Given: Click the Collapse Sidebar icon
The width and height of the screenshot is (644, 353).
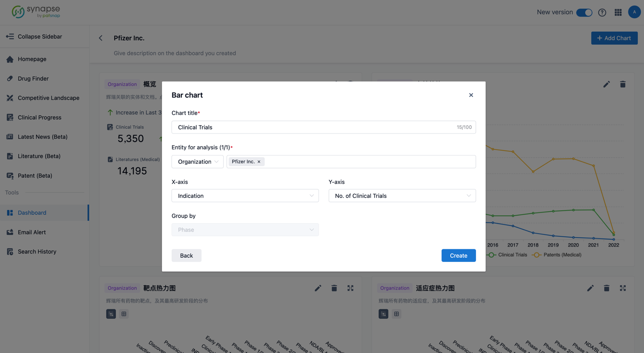Looking at the screenshot, I should tap(10, 36).
